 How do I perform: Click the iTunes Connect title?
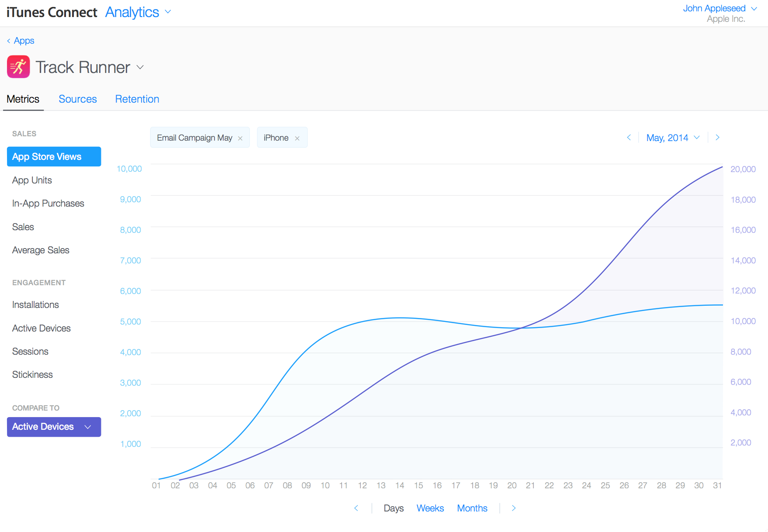pos(52,12)
